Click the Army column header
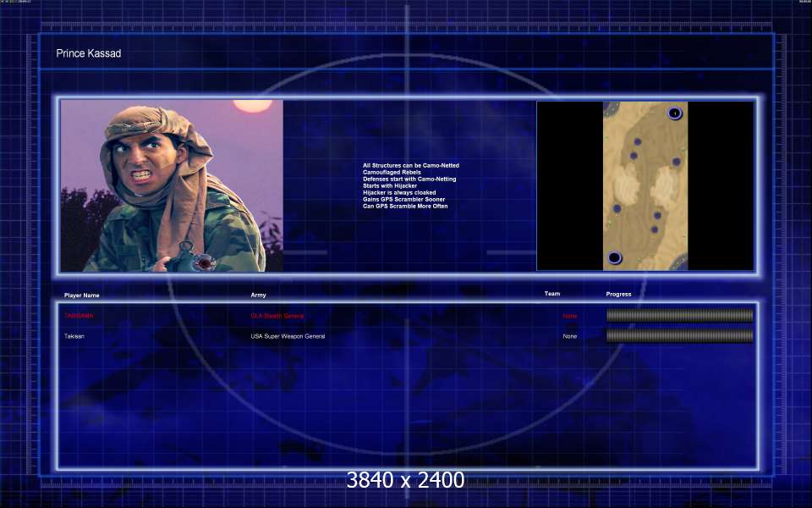Screen dimensions: 812x508 [x=258, y=295]
